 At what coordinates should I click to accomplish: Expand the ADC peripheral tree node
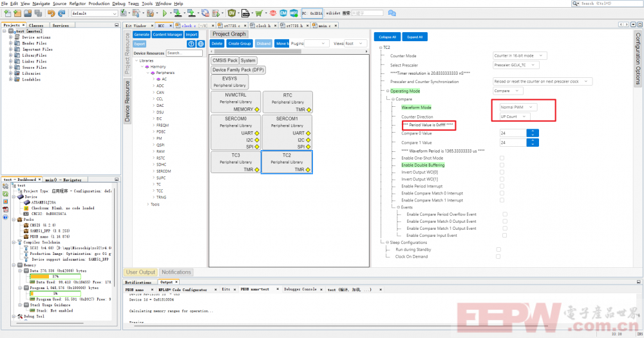(x=154, y=86)
